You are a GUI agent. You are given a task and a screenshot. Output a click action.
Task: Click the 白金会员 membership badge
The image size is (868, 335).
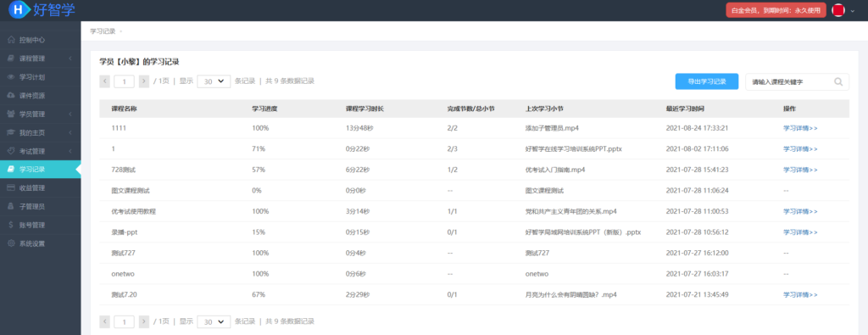tap(776, 10)
